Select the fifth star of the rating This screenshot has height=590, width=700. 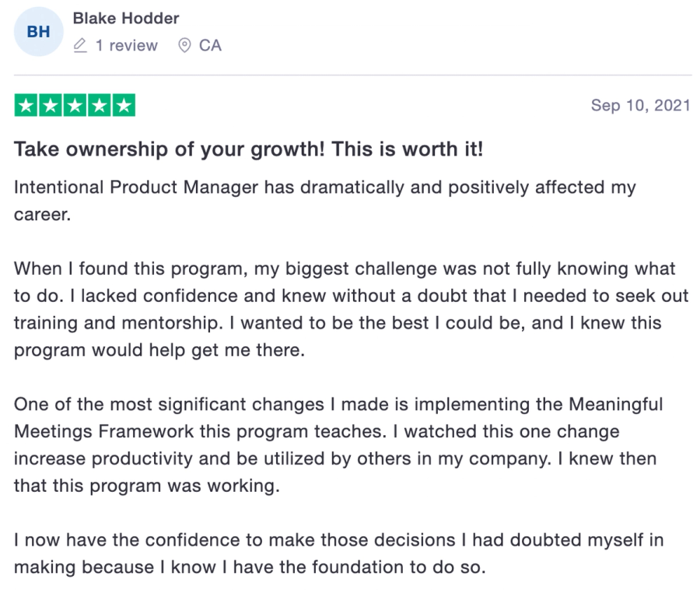click(x=124, y=104)
